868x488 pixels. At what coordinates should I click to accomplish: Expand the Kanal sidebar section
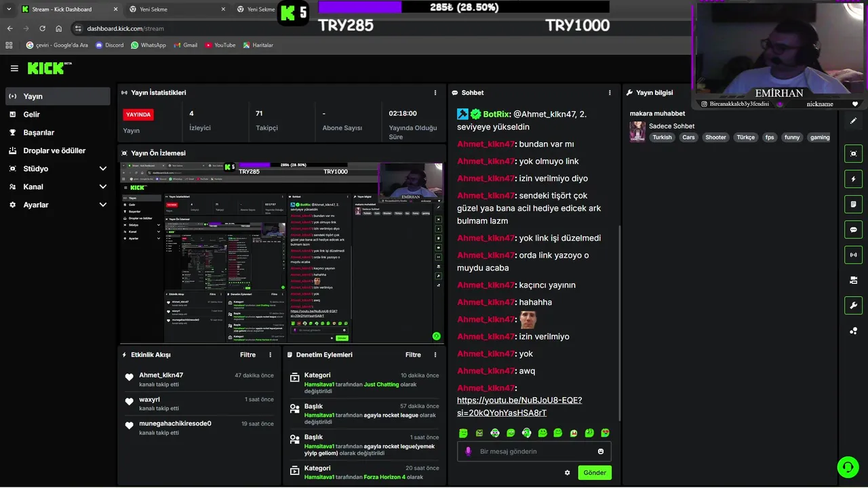(57, 186)
